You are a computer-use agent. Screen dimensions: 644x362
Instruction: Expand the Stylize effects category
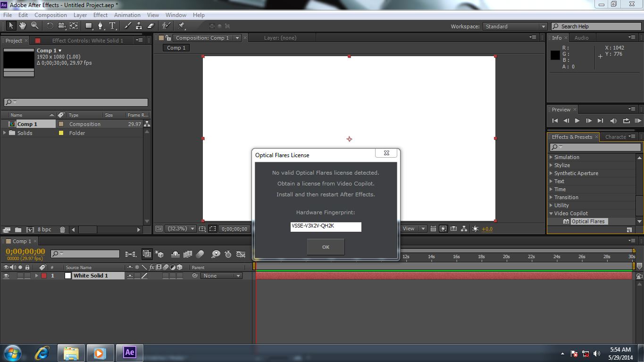click(x=551, y=165)
